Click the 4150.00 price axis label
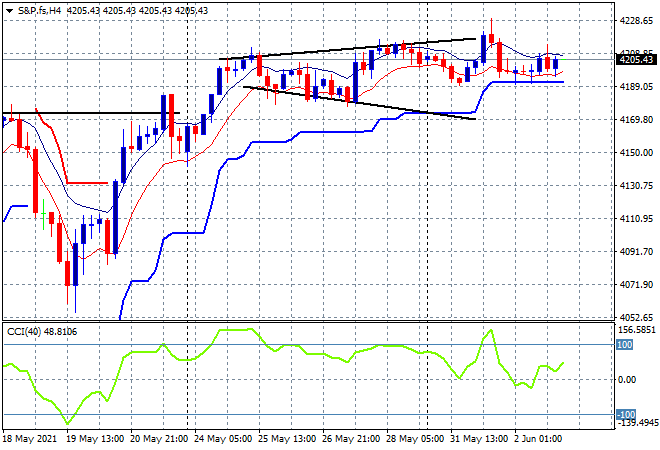Screen dimensions: 660x450 tap(636, 153)
